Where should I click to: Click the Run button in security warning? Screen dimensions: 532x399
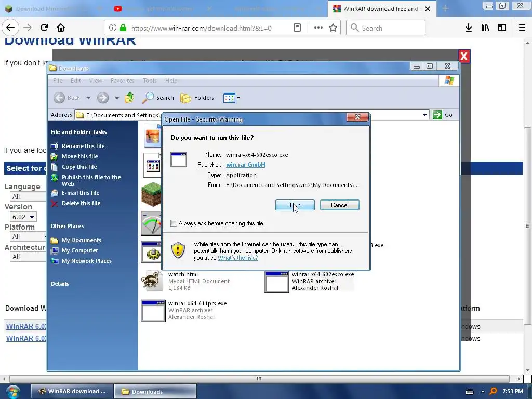295,205
